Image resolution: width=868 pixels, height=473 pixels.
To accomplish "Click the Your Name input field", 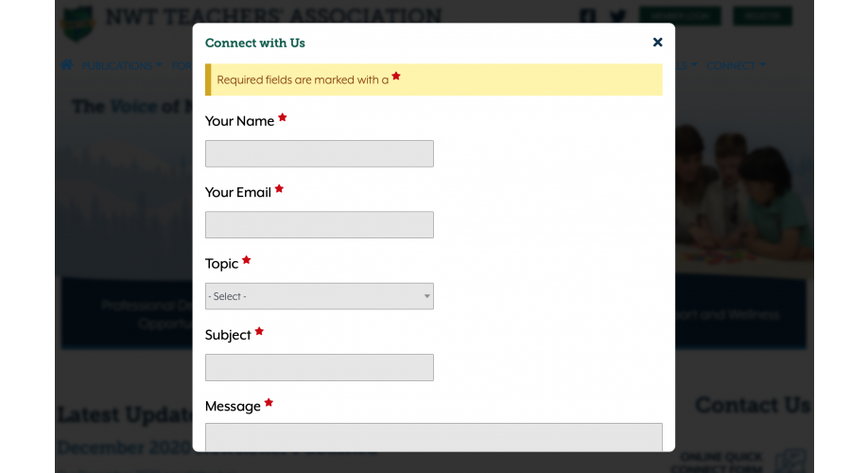I will click(x=320, y=153).
